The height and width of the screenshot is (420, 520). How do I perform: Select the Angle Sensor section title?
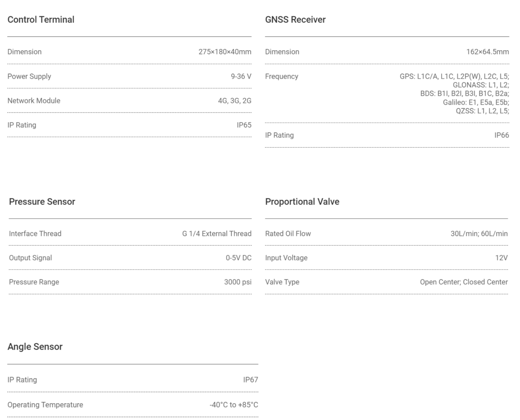(x=35, y=347)
